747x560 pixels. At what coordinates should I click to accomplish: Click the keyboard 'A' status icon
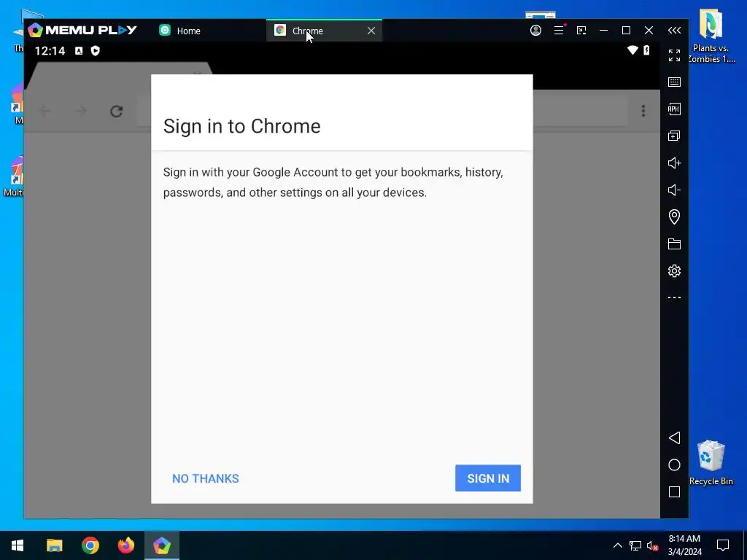79,50
